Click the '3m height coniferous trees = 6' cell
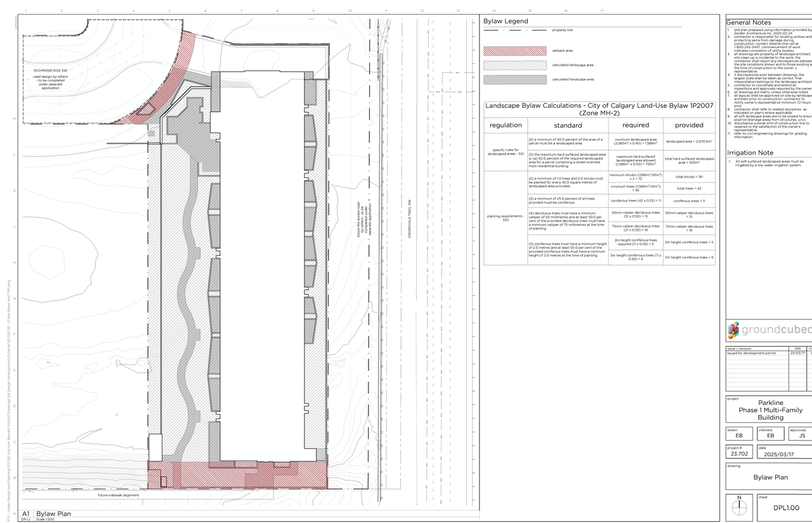 pos(689,257)
